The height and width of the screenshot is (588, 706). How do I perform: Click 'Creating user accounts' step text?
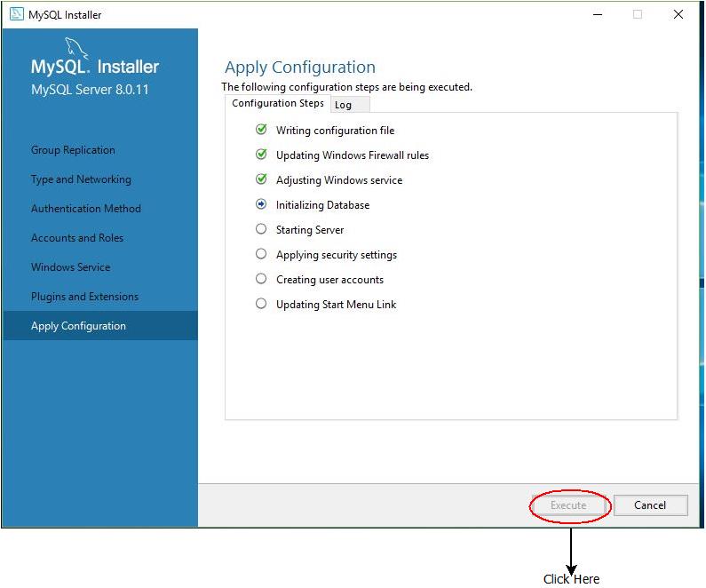(329, 280)
